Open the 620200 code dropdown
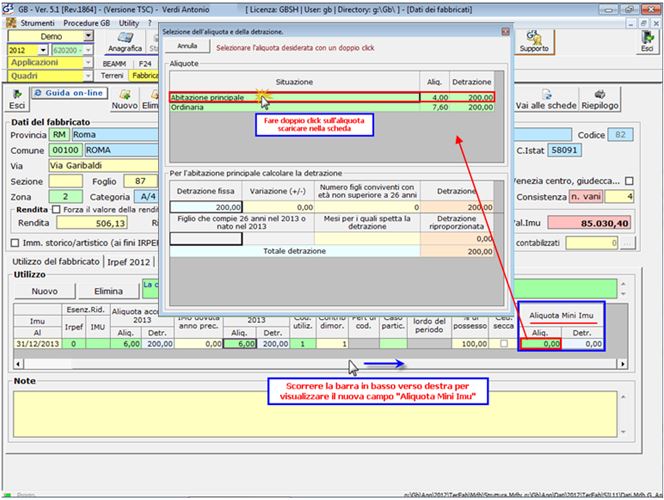 pyautogui.click(x=88, y=50)
